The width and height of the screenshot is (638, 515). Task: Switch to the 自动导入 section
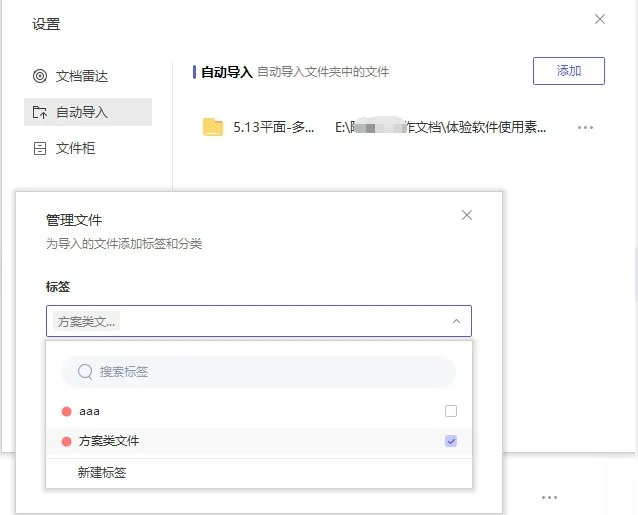(x=88, y=112)
